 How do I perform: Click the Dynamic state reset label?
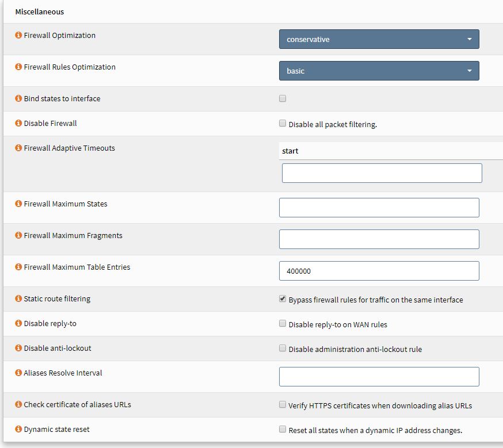57,430
